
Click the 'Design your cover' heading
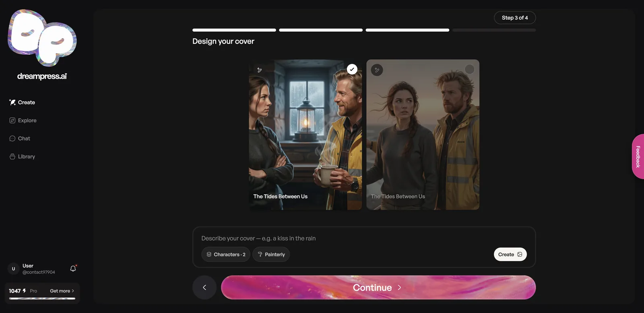[x=223, y=41]
